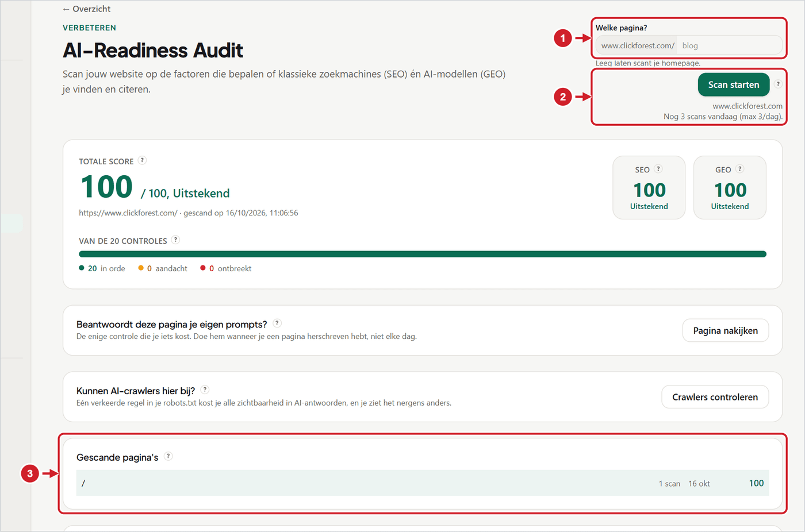Select the SEO score card
The image size is (805, 532).
click(649, 188)
